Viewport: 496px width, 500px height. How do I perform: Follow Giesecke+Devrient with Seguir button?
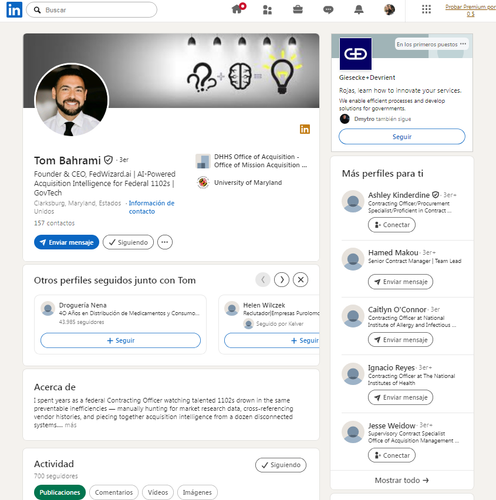[402, 137]
